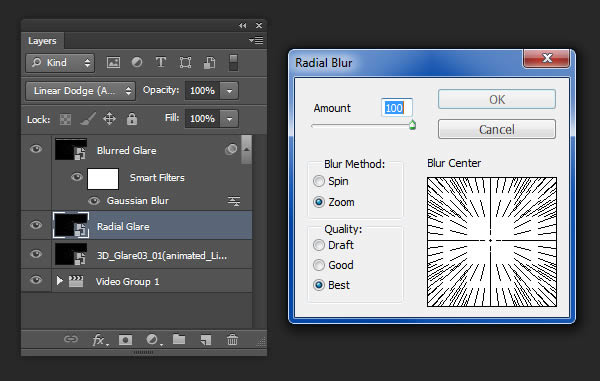600x381 pixels.
Task: Click the Video Group 1 name
Action: pos(127,282)
